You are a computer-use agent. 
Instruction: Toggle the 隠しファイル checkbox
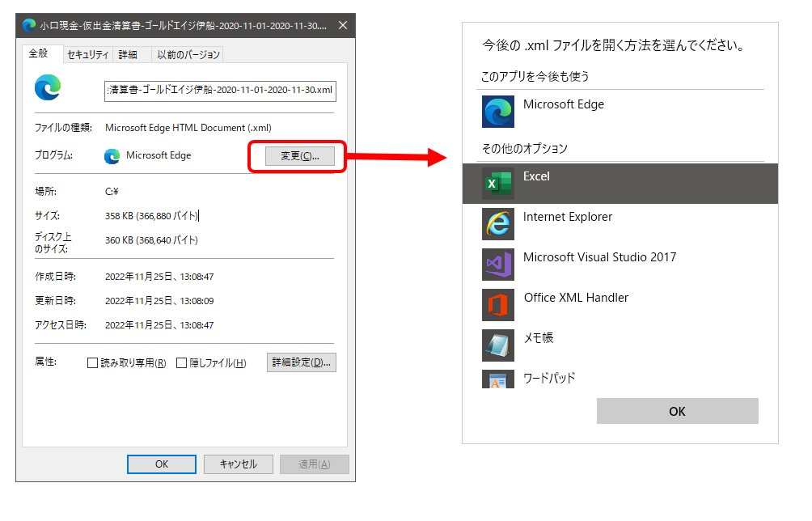tap(182, 363)
